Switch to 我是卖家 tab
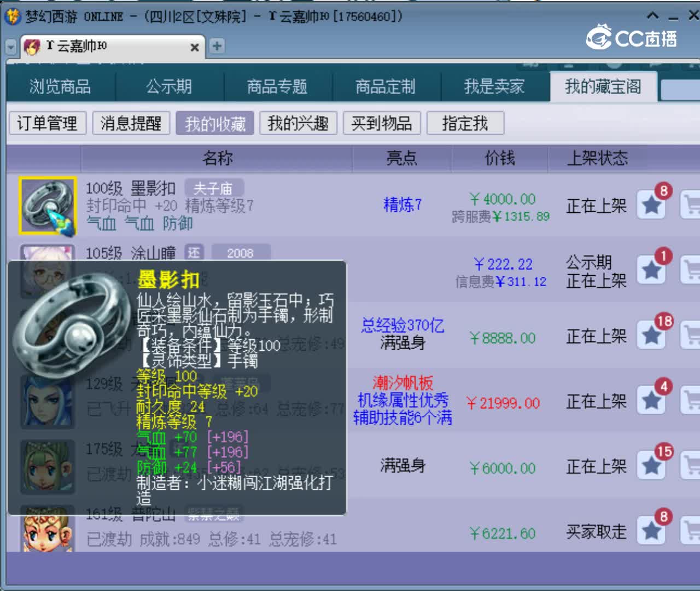The image size is (700, 591). 494,86
